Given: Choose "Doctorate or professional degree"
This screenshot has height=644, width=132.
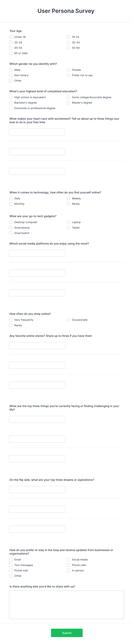Looking at the screenshot, I should 11,108.
